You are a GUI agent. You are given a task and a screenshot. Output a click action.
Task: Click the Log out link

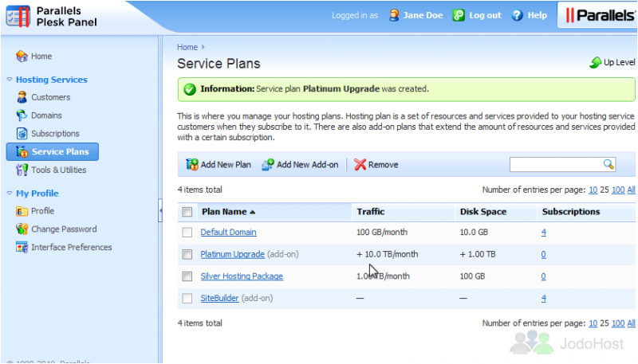(484, 15)
